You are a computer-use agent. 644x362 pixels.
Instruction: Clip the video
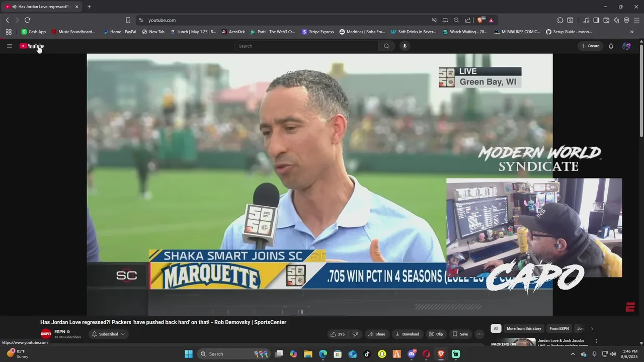[x=436, y=334]
